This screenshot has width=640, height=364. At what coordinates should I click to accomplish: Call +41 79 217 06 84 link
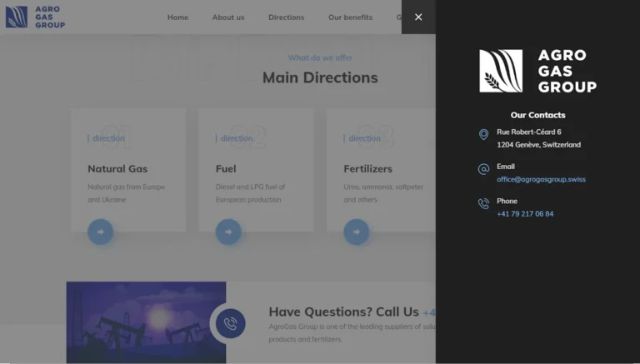coord(525,214)
